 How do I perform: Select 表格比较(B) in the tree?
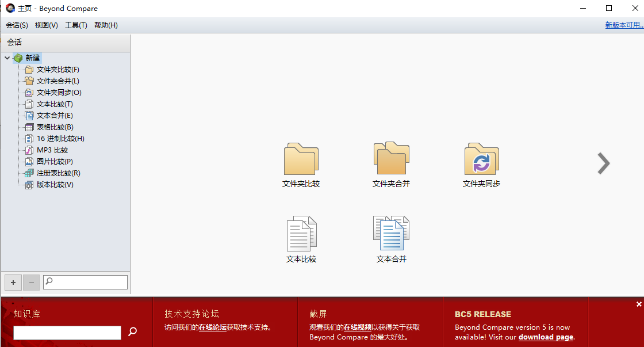pyautogui.click(x=55, y=127)
